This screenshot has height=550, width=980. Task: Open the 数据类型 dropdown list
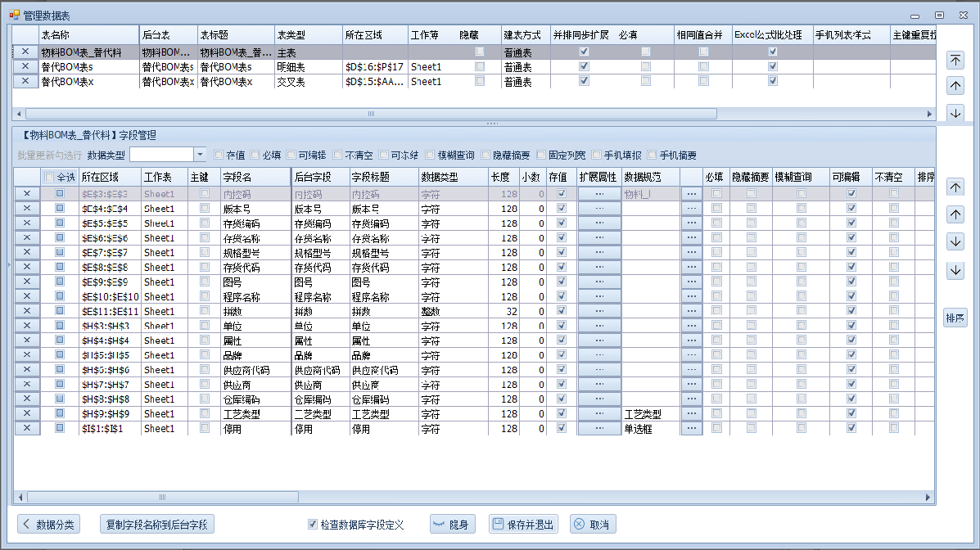click(x=201, y=155)
